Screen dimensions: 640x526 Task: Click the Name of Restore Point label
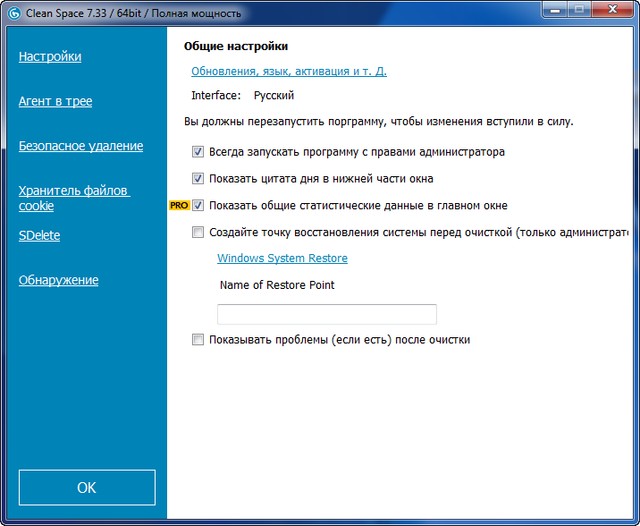[x=277, y=285]
